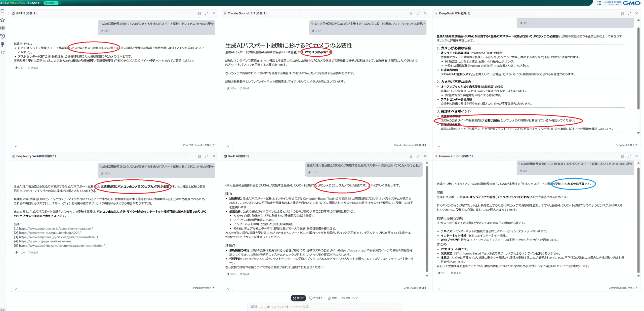The image size is (644, 311).
Task: Click the sidebar lightbulb tips icon
Action: (x=3, y=44)
